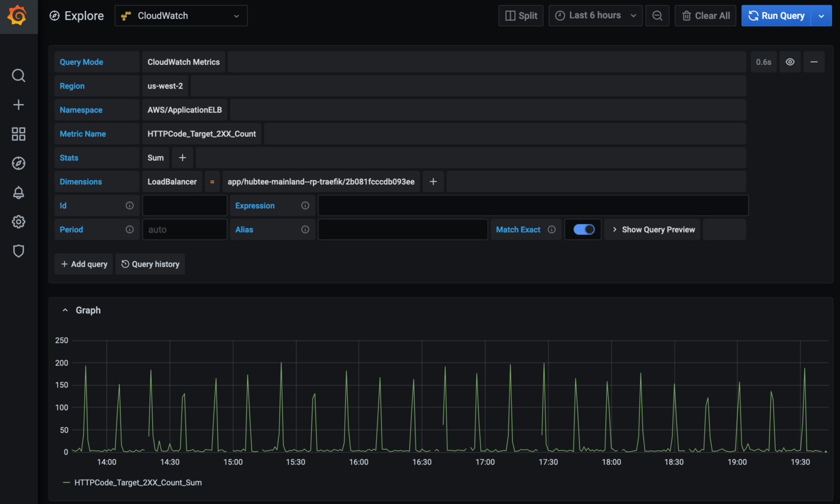Open the AWS/ApplicationELB namespace dropdown
The image size is (840, 504).
[185, 110]
